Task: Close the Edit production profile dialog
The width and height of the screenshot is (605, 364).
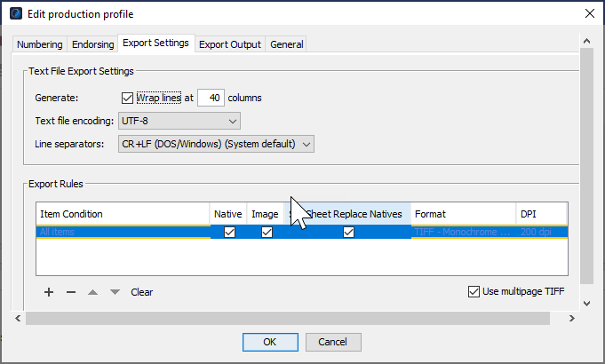Action: pyautogui.click(x=589, y=12)
